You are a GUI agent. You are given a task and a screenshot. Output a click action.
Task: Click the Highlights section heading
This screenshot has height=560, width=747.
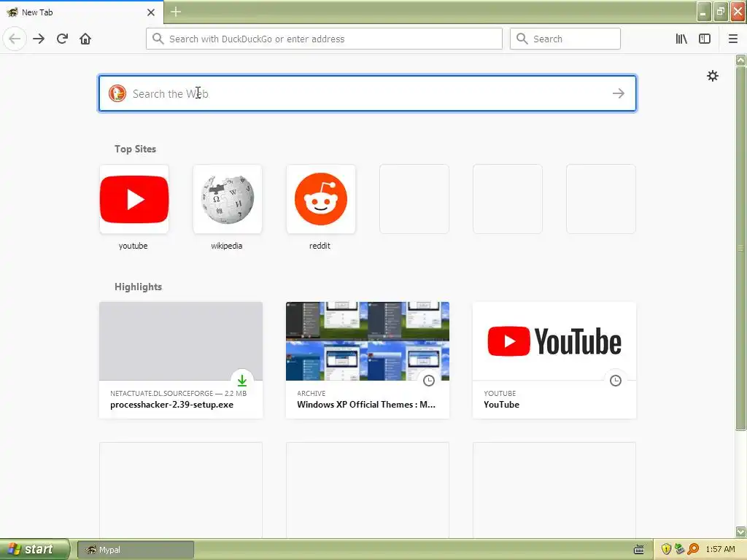[138, 287]
